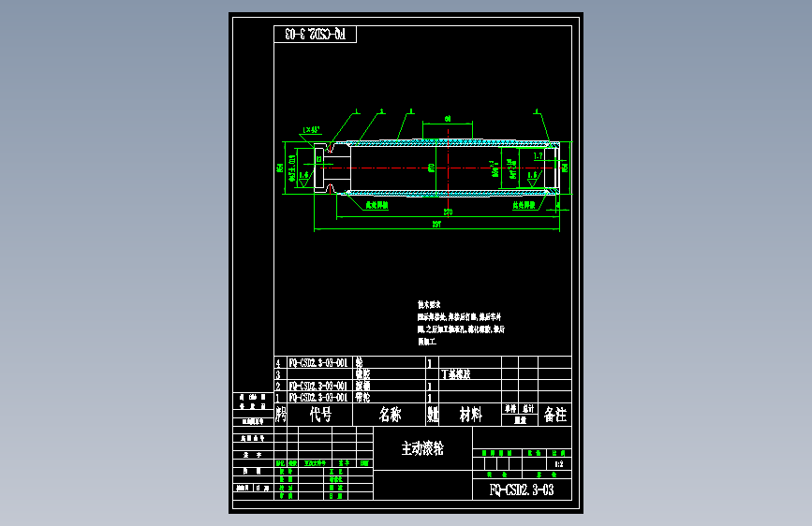The height and width of the screenshot is (526, 812).
Task: Click the mirrored drawing number box at the top
Action: point(315,35)
